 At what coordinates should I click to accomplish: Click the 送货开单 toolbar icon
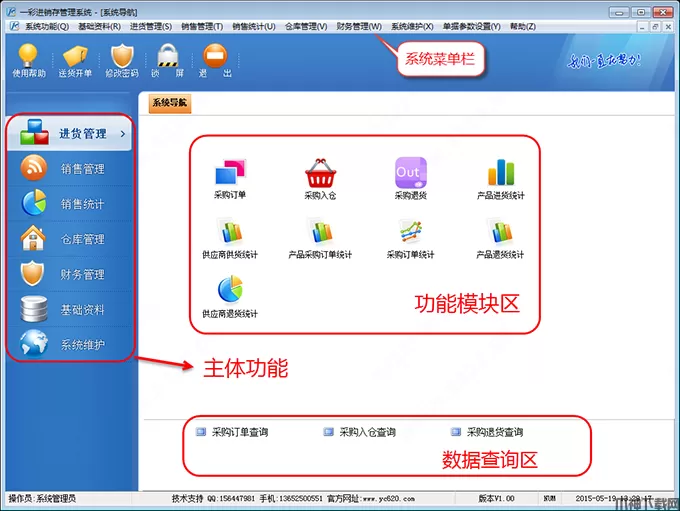(x=75, y=61)
